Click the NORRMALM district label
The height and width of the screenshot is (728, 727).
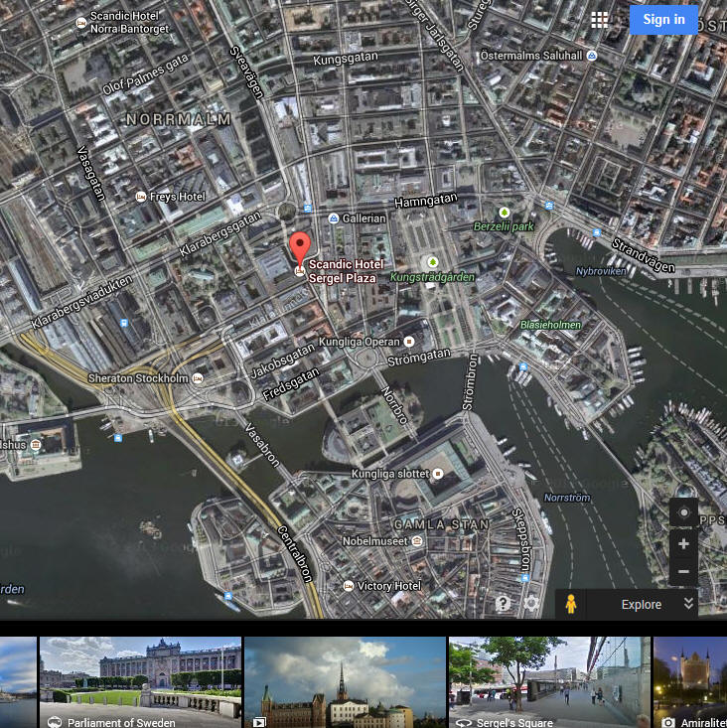[x=179, y=119]
